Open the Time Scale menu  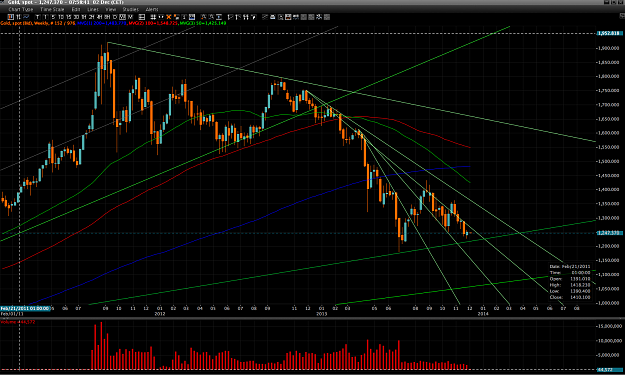[52, 9]
